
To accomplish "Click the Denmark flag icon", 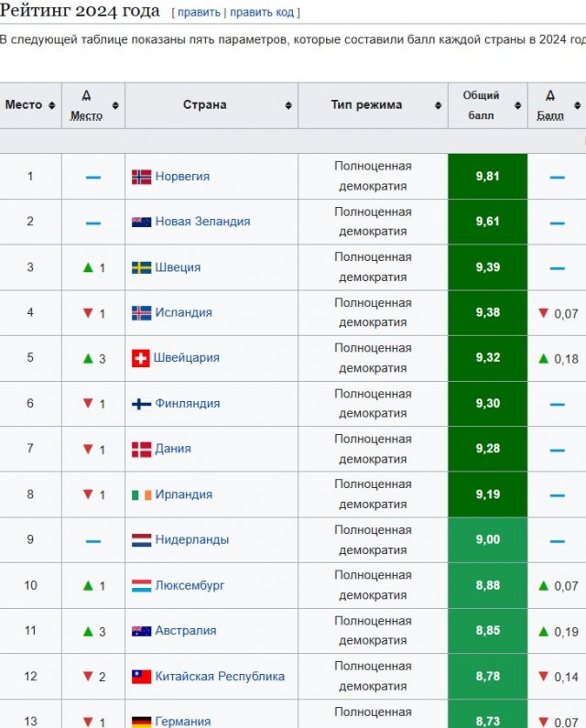I will [x=141, y=450].
